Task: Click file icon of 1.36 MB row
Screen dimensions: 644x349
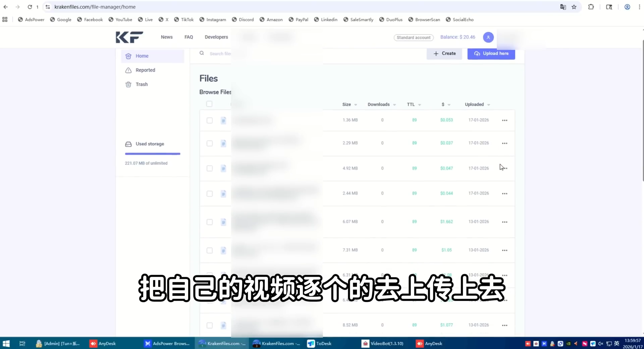Action: tap(223, 120)
